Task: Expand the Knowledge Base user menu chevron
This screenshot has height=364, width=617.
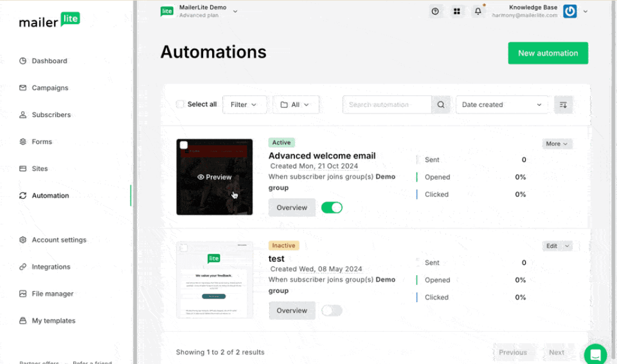Action: click(586, 11)
